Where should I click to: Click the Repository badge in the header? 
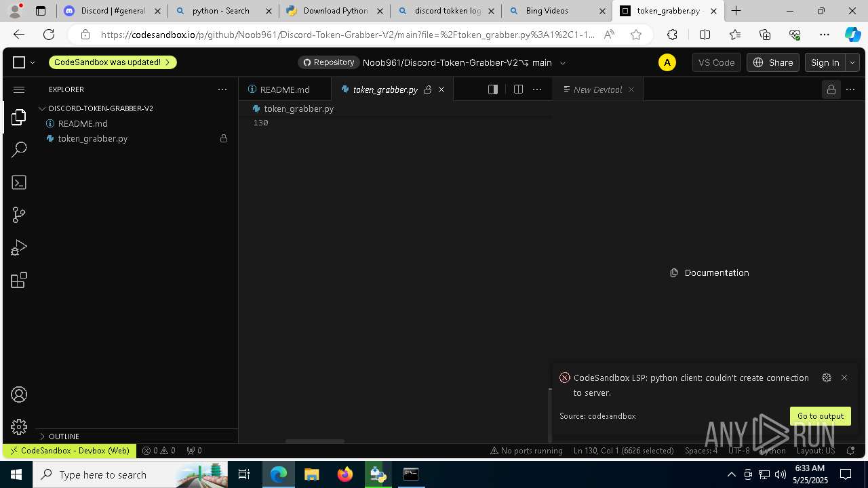pos(328,62)
